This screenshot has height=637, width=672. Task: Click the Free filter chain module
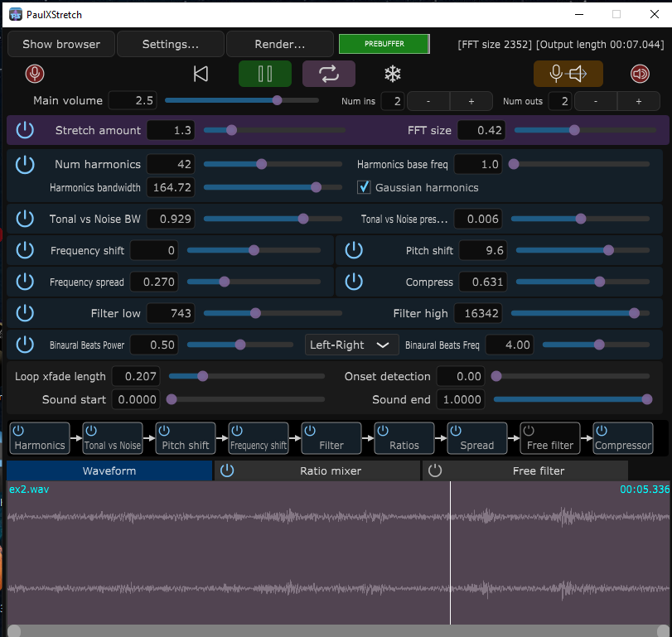tap(550, 438)
